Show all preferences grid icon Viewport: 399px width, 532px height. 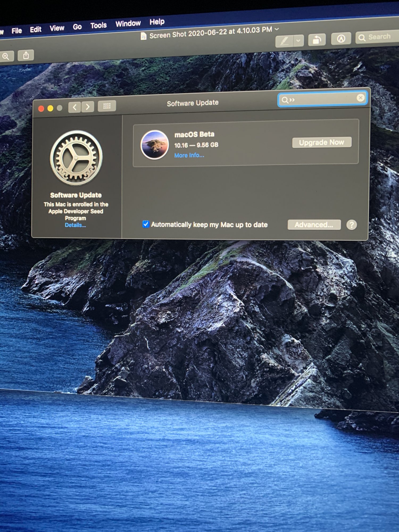107,106
